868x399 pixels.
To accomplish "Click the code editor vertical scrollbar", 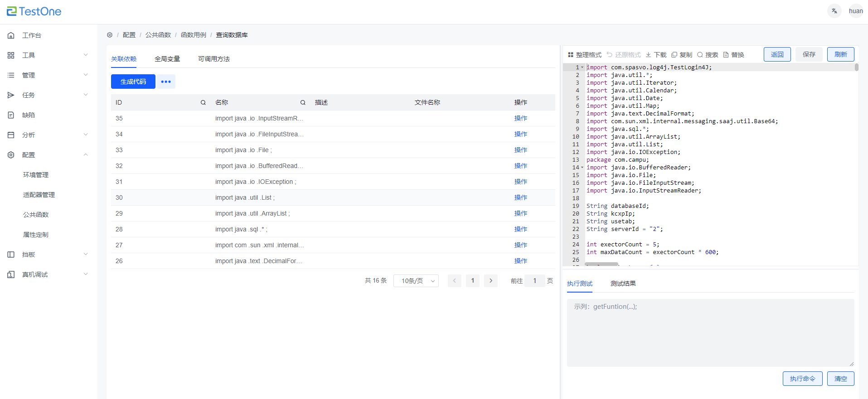I will click(857, 67).
